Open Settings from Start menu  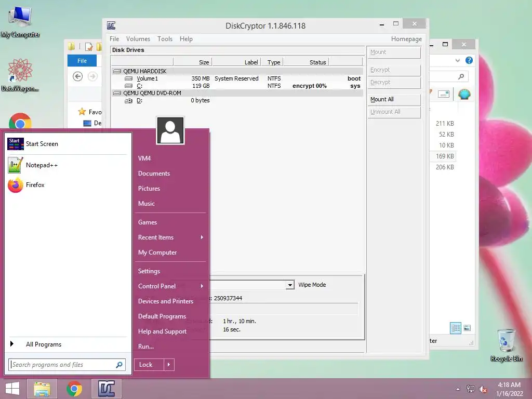149,271
